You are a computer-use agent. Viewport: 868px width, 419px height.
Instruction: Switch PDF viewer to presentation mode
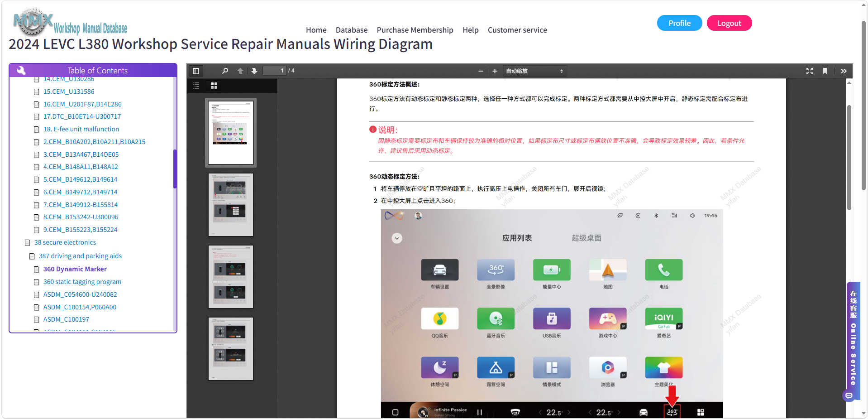pyautogui.click(x=810, y=71)
